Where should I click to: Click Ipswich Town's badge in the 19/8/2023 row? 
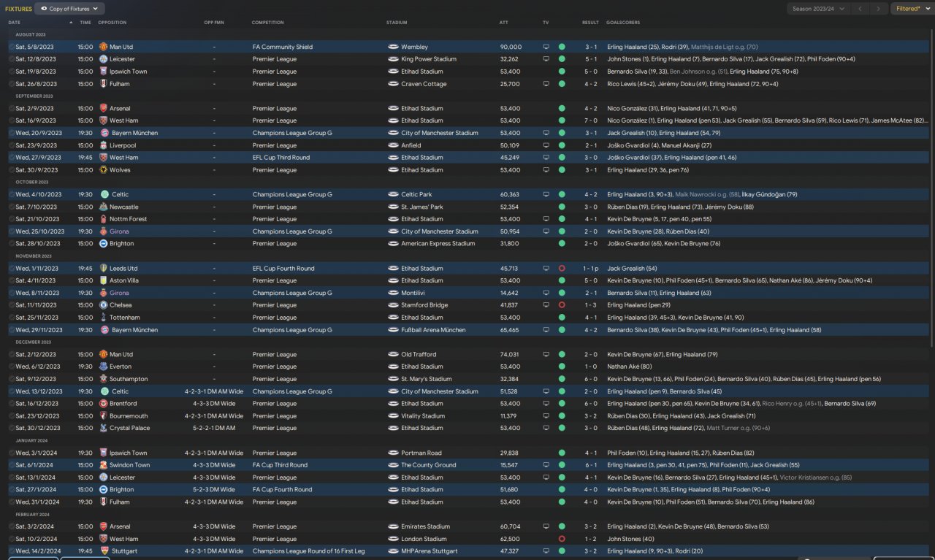(x=104, y=72)
